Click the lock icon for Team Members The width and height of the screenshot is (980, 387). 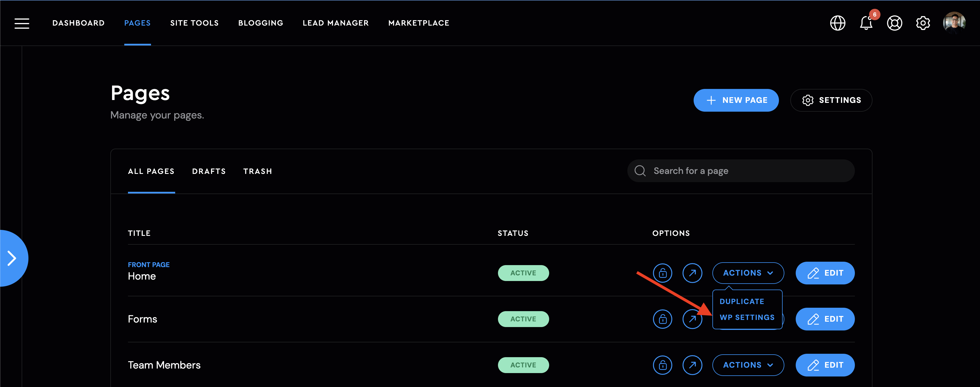pos(662,365)
